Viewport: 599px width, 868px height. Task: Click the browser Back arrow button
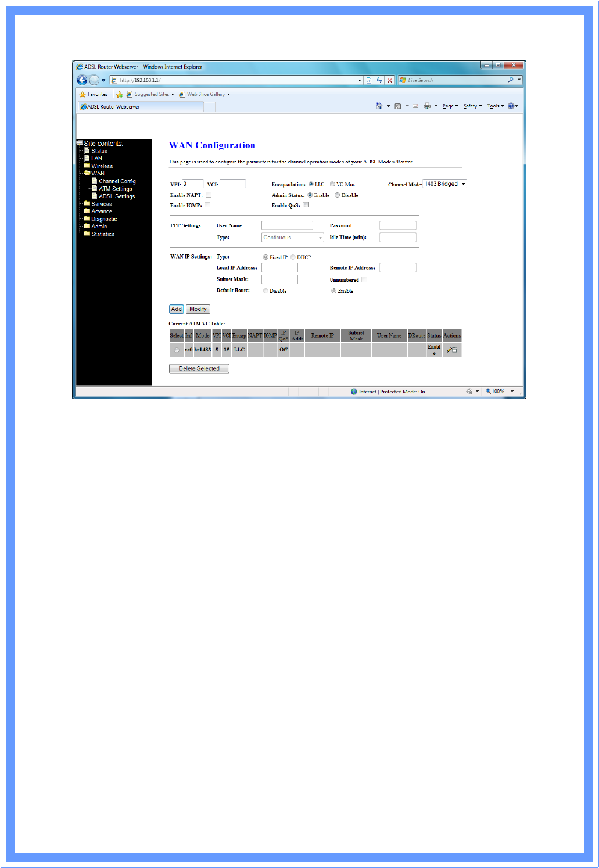point(82,80)
